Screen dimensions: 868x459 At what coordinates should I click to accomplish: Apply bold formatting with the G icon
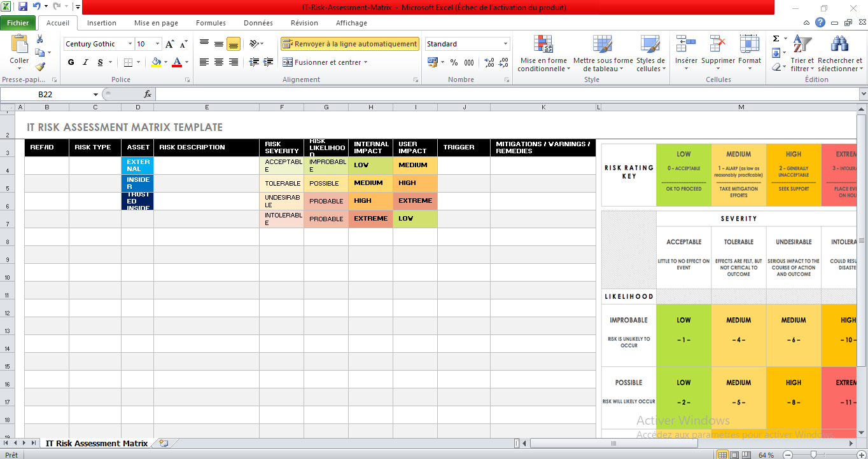(x=71, y=62)
